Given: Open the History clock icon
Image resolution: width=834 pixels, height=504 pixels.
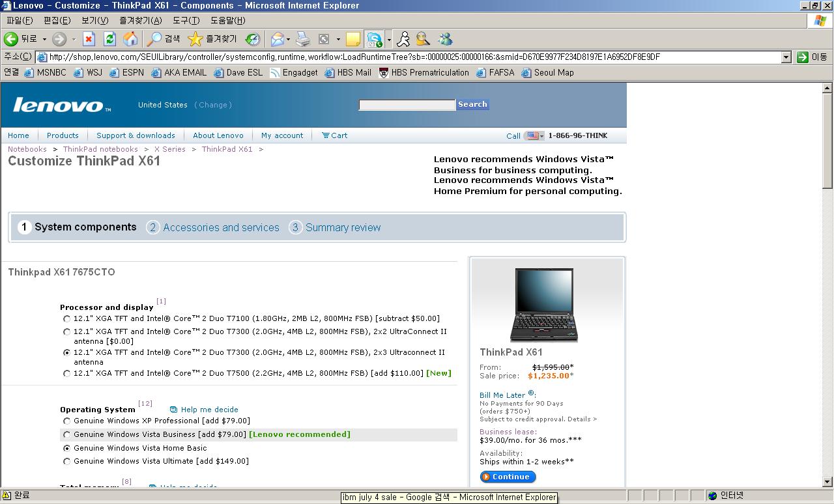Looking at the screenshot, I should (x=253, y=39).
